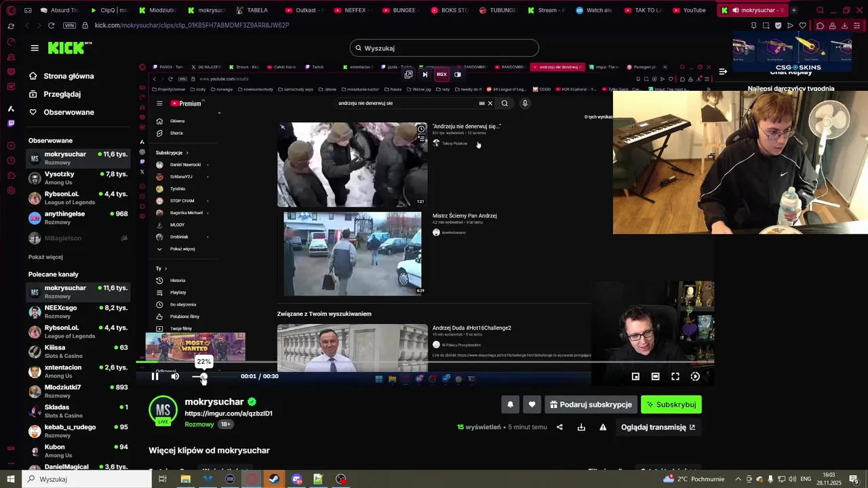The height and width of the screenshot is (488, 868).
Task: Open Task View on the taskbar
Action: point(163,479)
